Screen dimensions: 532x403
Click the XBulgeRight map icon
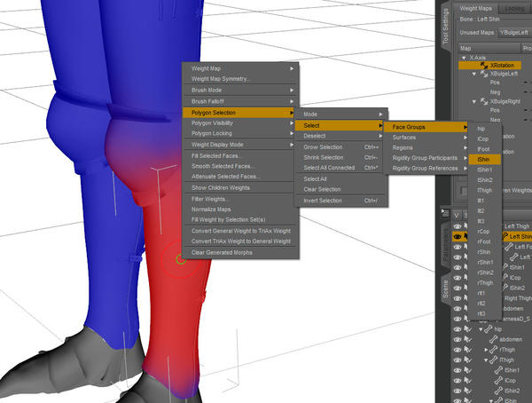coord(484,101)
